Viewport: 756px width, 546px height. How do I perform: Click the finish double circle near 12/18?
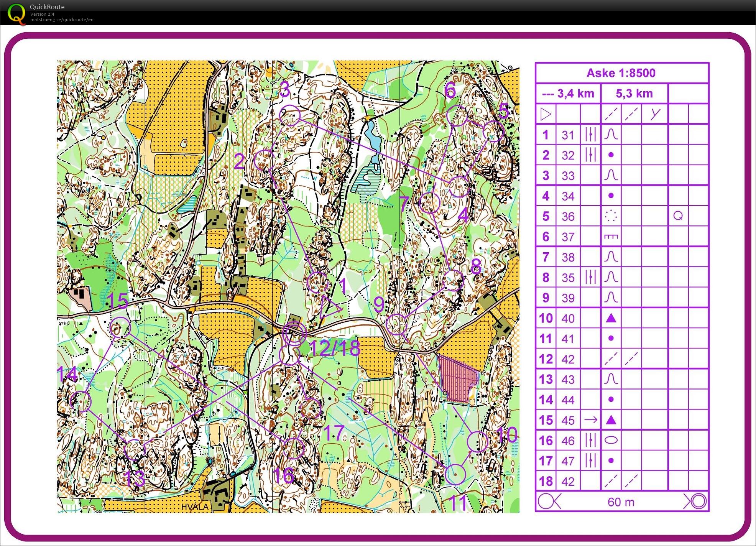[x=294, y=333]
